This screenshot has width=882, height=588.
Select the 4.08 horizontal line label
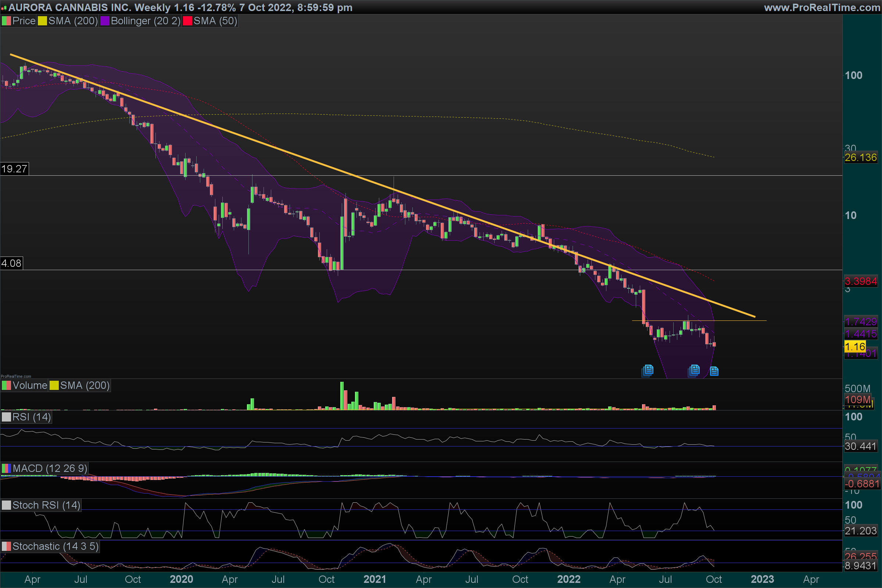pyautogui.click(x=11, y=263)
